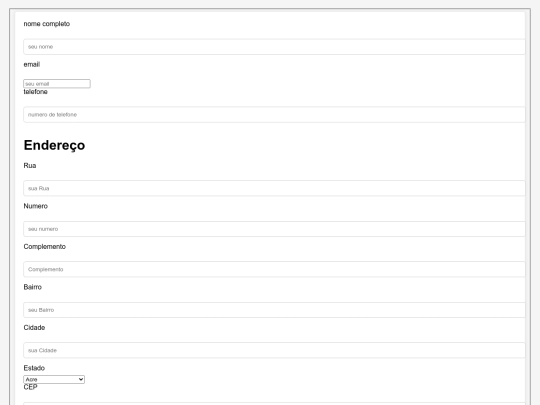Screen dimensions: 540x405
Task: Click the Complemento input box
Action: [274, 269]
